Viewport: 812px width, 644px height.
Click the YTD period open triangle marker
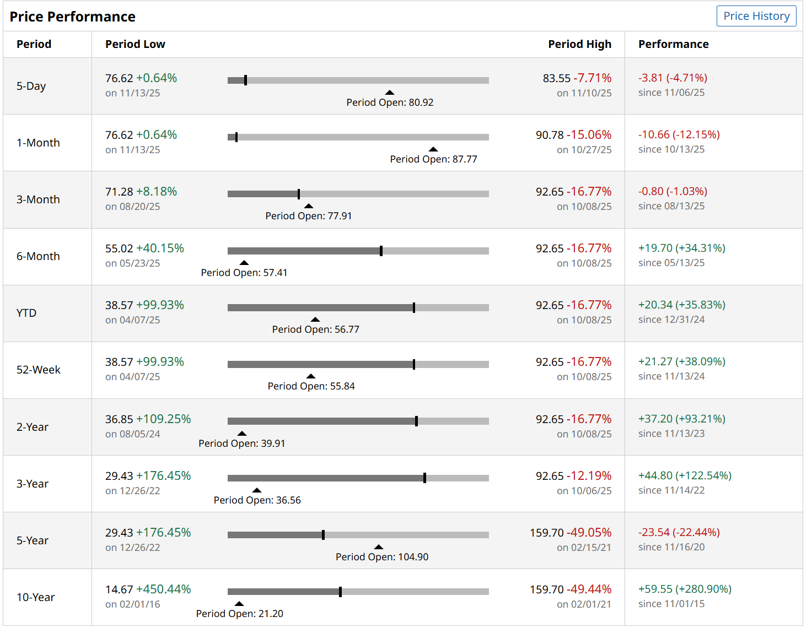point(315,320)
